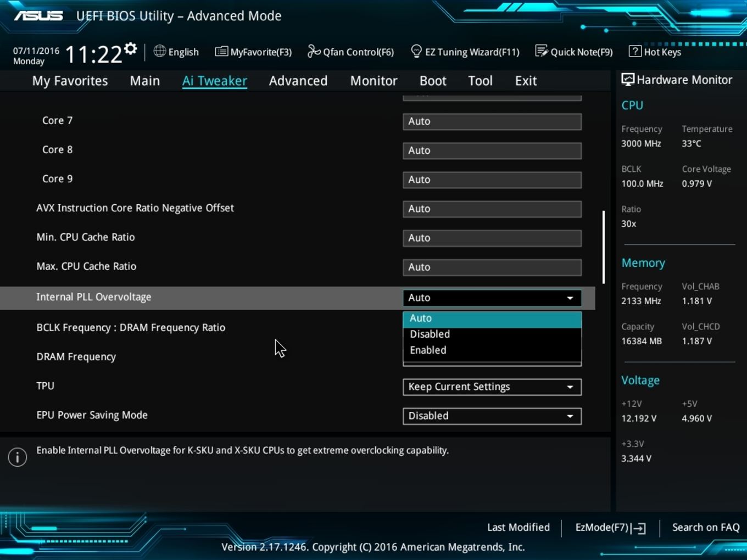The height and width of the screenshot is (560, 747).
Task: Select the BCLK Frequency : DRAM Frequency Ratio label
Action: pyautogui.click(x=131, y=328)
